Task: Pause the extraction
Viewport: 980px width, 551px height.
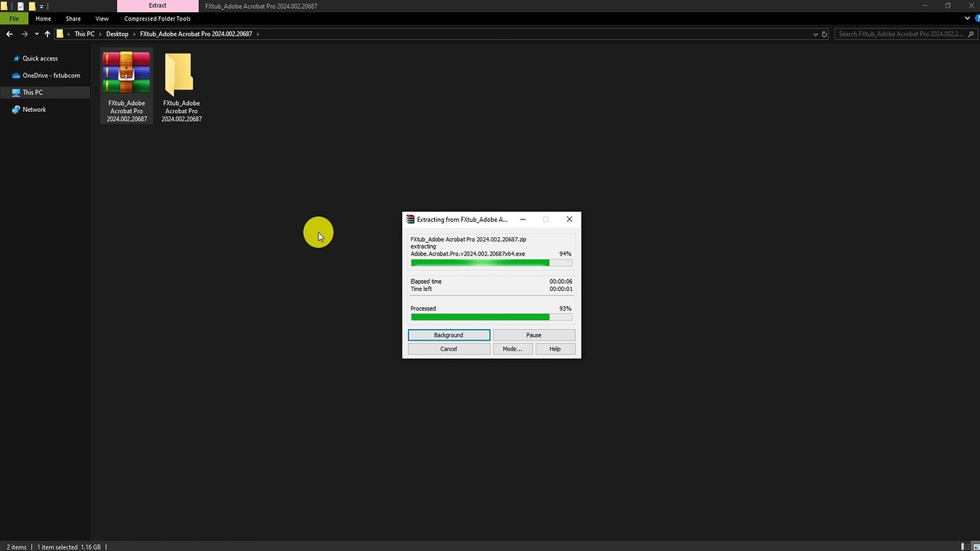Action: tap(534, 335)
